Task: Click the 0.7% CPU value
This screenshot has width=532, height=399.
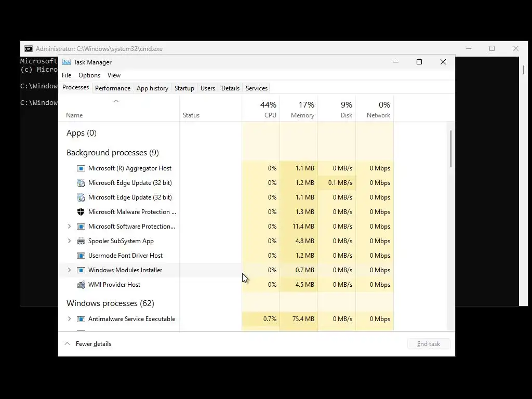Action: tap(270, 319)
